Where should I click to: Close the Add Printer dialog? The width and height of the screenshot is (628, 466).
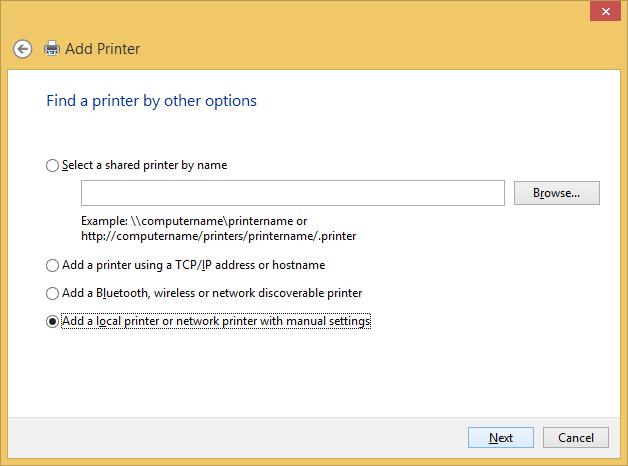pos(606,11)
